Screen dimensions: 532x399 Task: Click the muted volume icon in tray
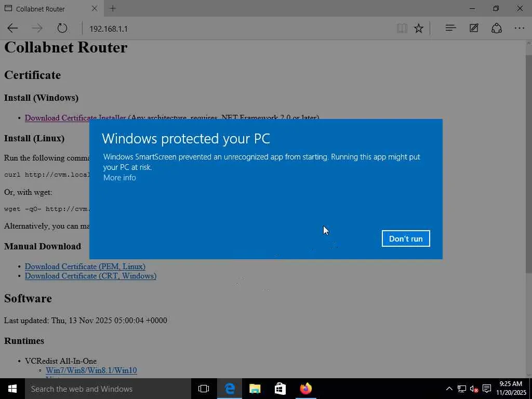pyautogui.click(x=474, y=389)
